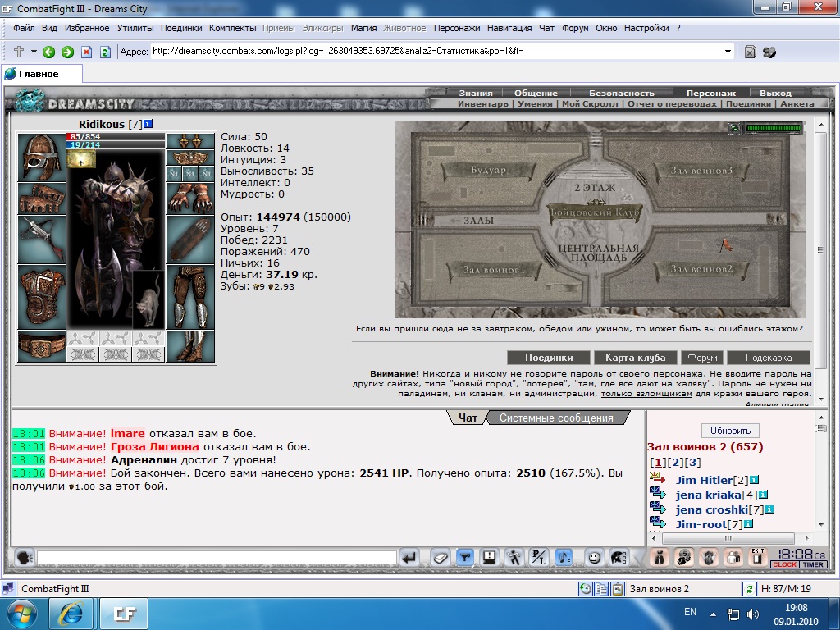Launch Internet Explorer from the taskbar
This screenshot has height=630, width=840.
(x=71, y=614)
